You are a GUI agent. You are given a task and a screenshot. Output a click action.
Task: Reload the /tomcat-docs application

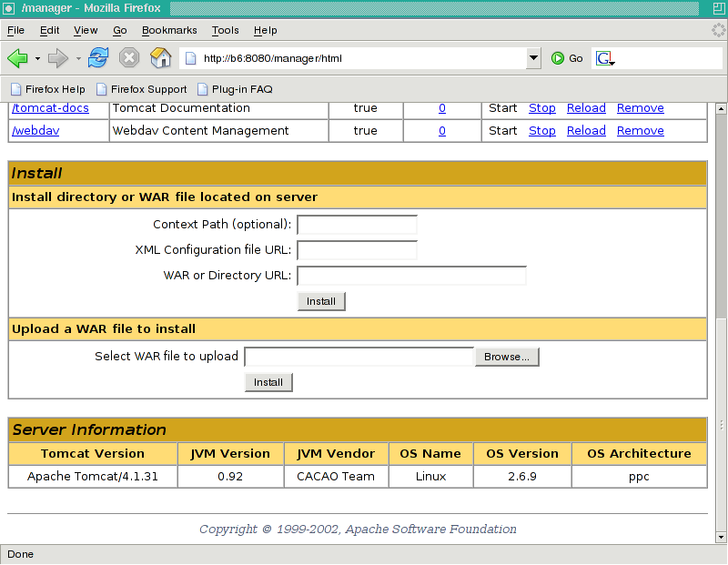(586, 108)
